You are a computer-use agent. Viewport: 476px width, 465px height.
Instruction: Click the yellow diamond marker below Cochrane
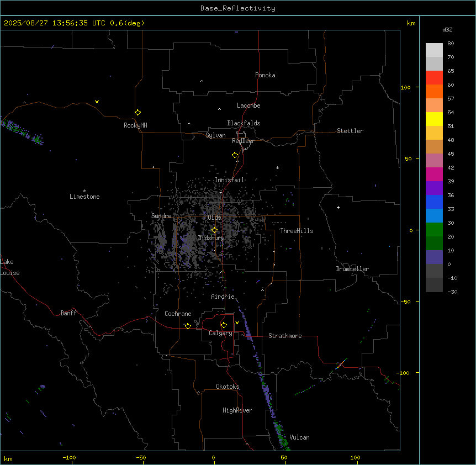pyautogui.click(x=188, y=326)
